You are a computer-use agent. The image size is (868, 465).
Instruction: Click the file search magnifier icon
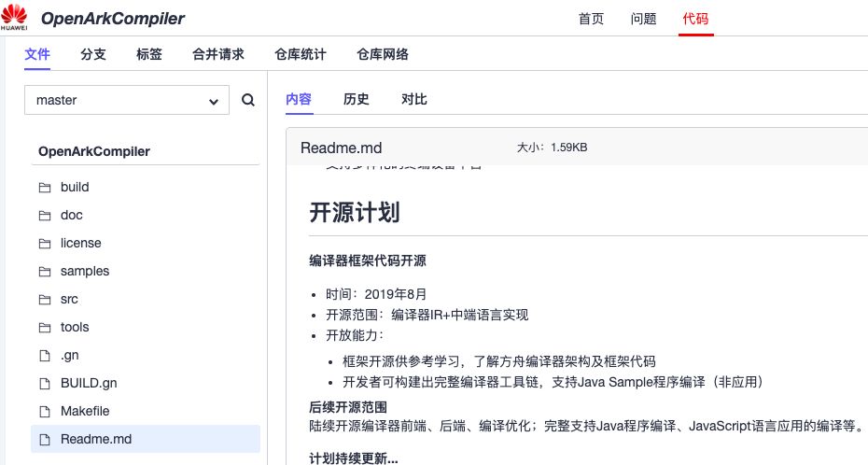248,100
